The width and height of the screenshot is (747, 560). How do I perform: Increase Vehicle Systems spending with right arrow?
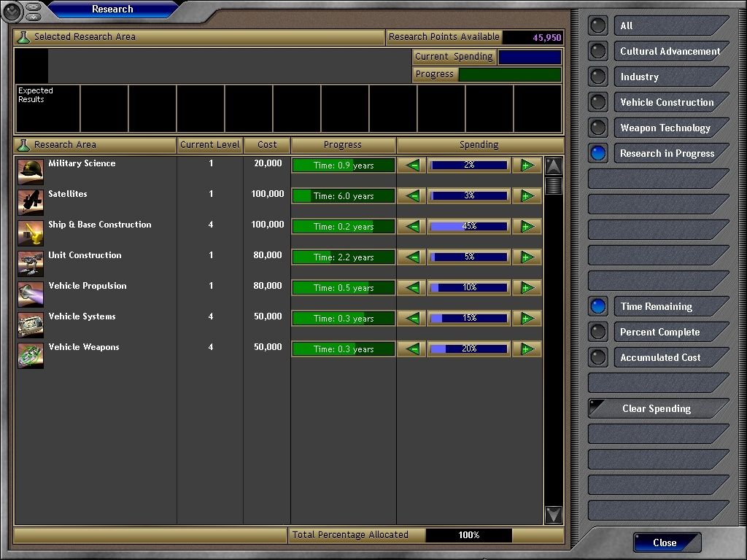526,319
